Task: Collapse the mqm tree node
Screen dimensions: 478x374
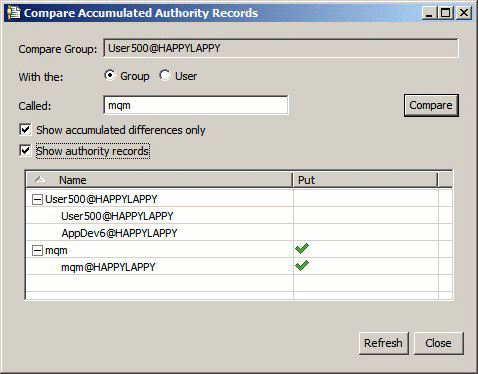Action: click(37, 250)
